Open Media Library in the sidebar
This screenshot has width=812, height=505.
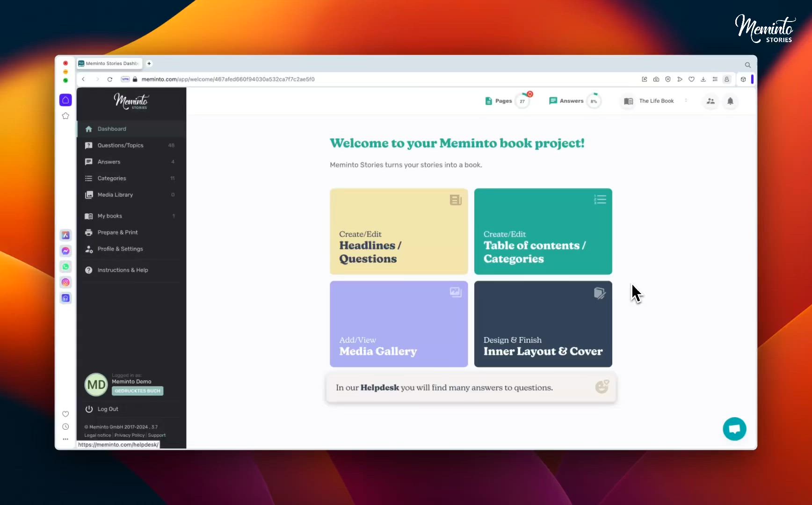click(131, 195)
